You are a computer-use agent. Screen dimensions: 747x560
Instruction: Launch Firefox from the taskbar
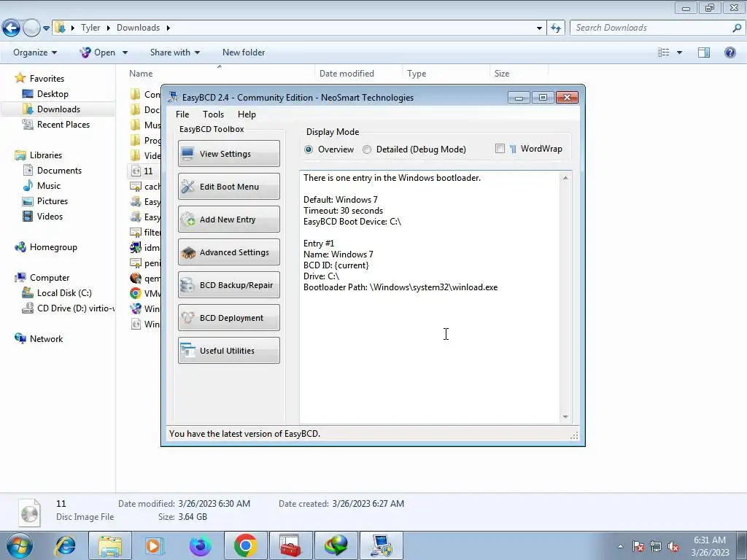point(200,545)
